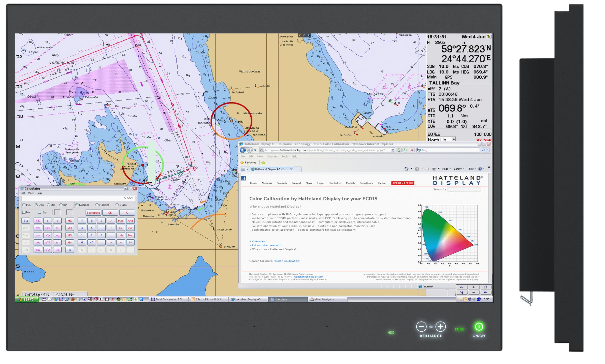Click the SPECIAL OFFERS red button
Viewport: 605px width, 364px height.
tap(403, 183)
